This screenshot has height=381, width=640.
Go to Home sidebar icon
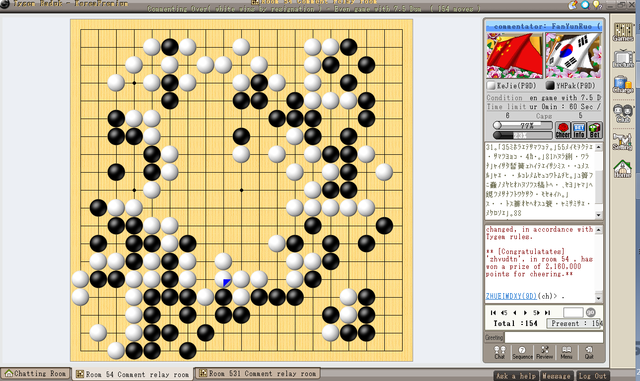click(623, 169)
